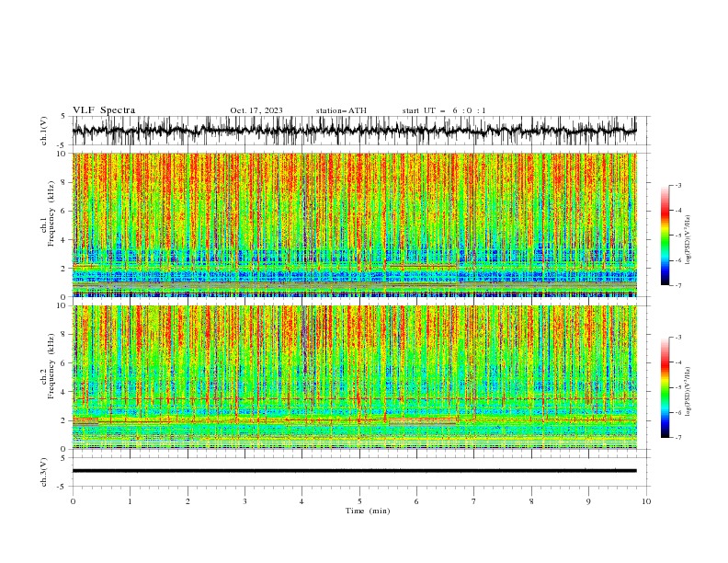Image resolution: width=728 pixels, height=563 pixels.
Task: Click the ch.2 spectrogram color bar
Action: pos(665,387)
